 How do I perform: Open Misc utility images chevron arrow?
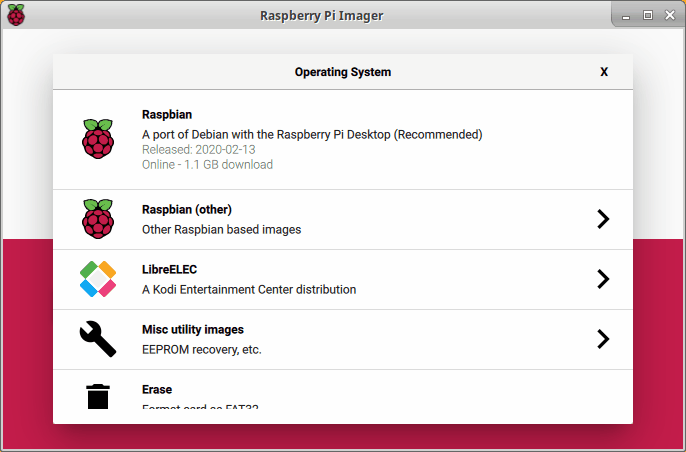point(602,339)
